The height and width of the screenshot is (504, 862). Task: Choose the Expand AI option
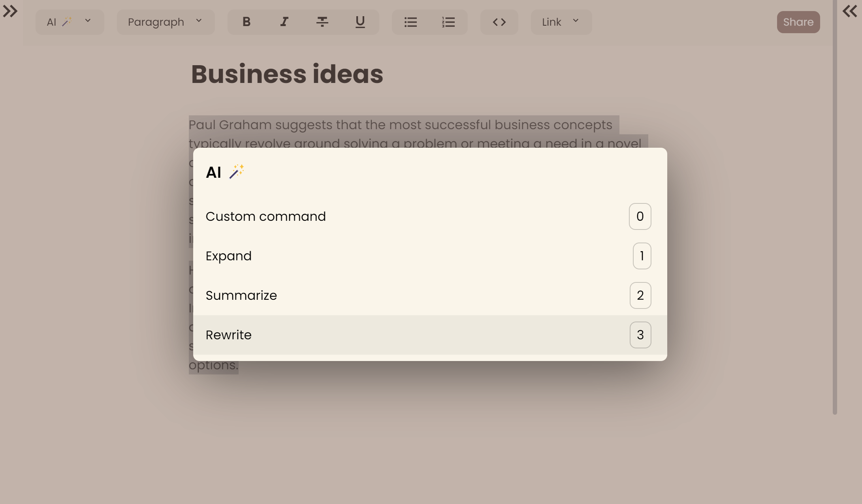(x=228, y=256)
